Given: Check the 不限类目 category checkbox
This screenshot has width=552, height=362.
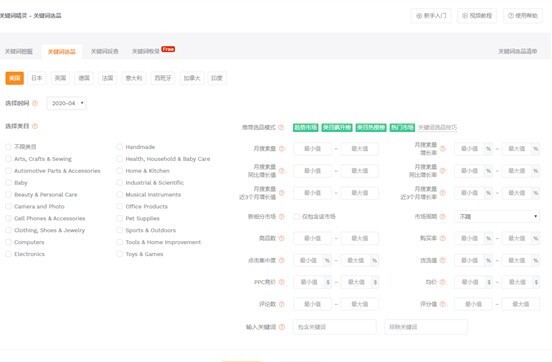Looking at the screenshot, I should [x=8, y=147].
